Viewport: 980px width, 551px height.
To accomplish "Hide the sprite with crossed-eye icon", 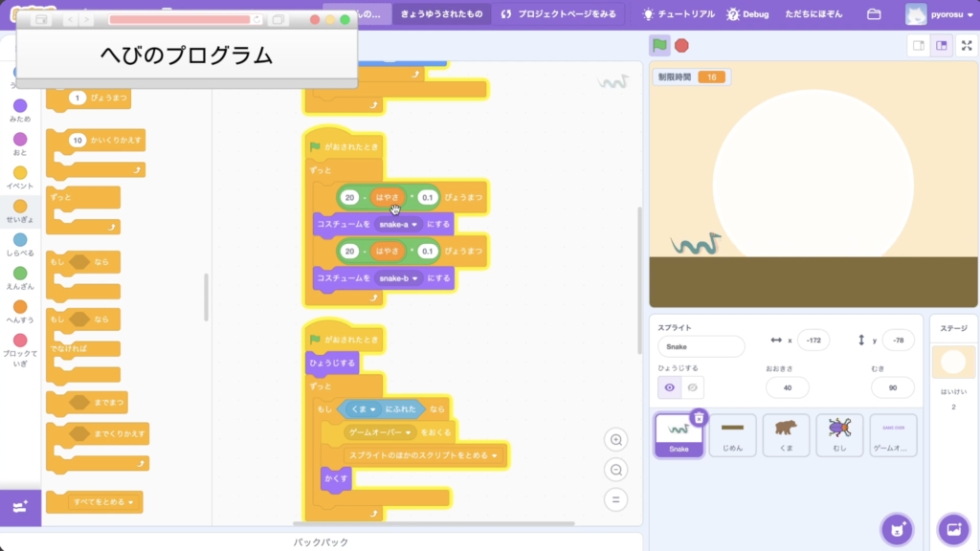I will pyautogui.click(x=692, y=387).
